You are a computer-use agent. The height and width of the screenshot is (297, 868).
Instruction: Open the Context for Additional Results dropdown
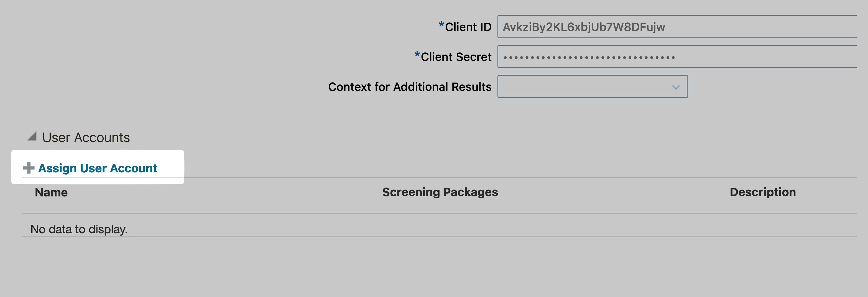pyautogui.click(x=592, y=86)
